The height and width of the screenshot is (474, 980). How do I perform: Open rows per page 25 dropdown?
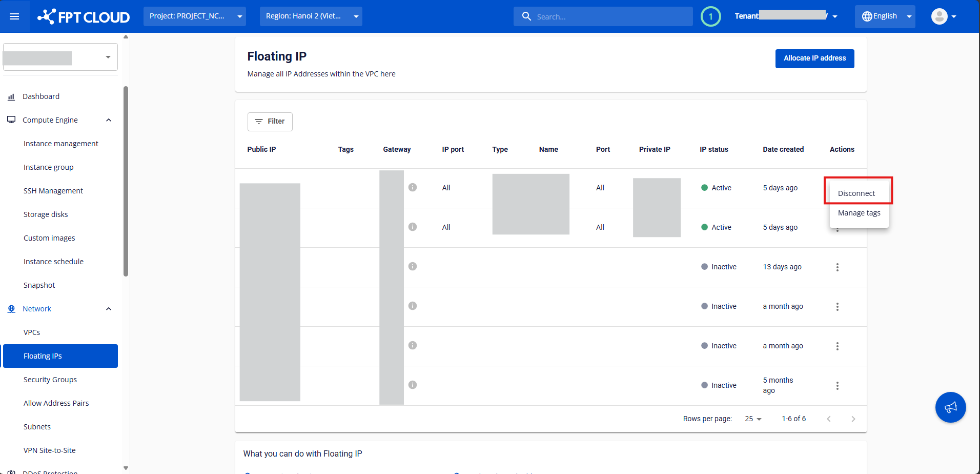point(753,419)
